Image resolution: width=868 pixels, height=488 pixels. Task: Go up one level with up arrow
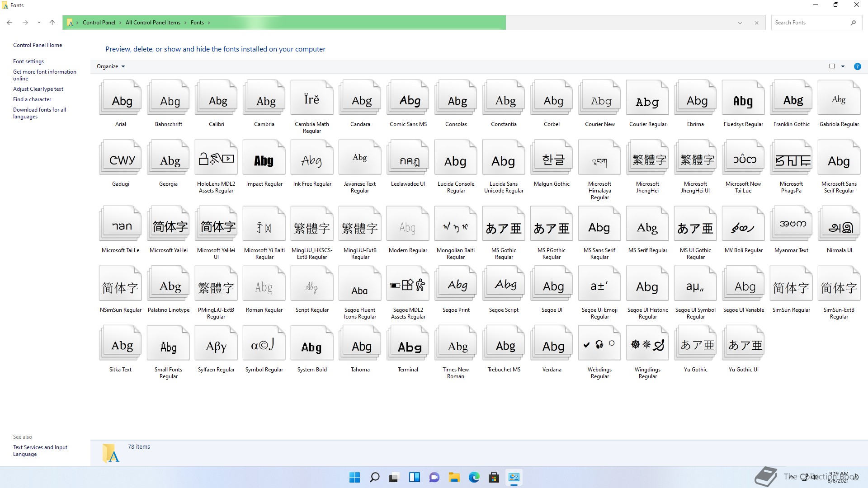[x=52, y=23]
